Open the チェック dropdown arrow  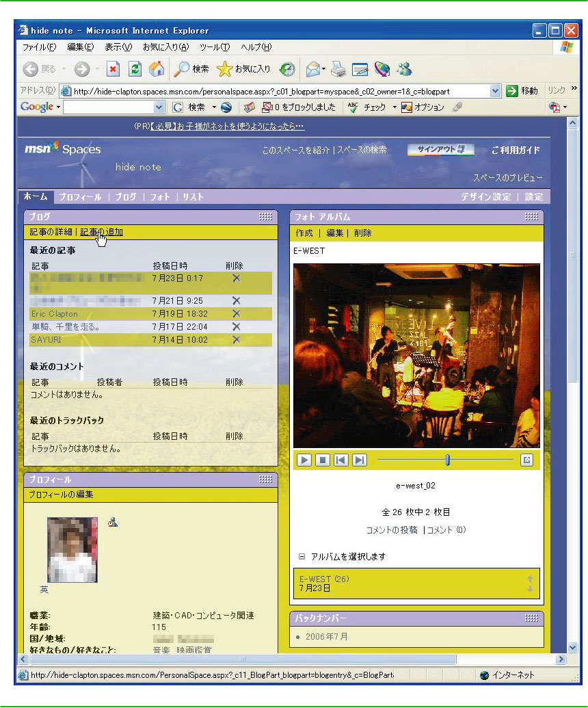tap(394, 107)
